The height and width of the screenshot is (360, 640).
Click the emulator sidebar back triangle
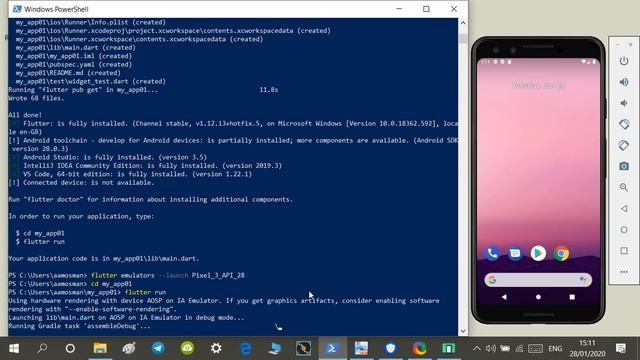(x=624, y=209)
